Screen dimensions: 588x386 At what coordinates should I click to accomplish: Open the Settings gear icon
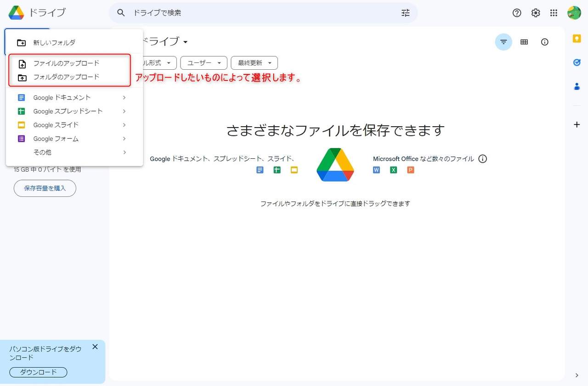[536, 13]
